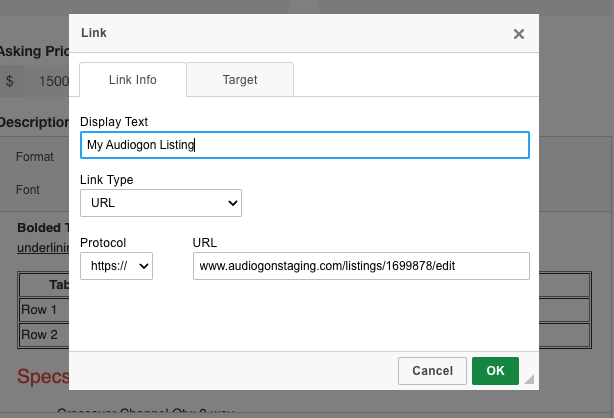Switch to the Target tab
The image size is (614, 418).
pyautogui.click(x=240, y=80)
